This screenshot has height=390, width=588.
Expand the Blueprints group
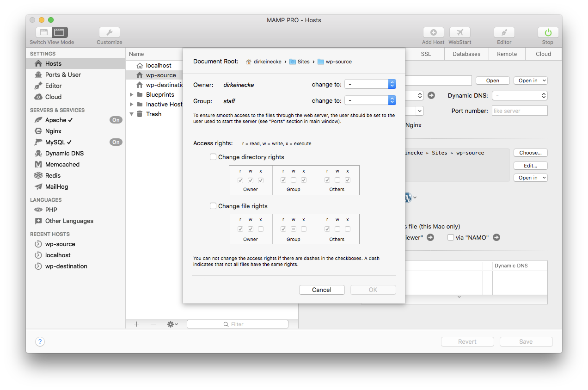point(131,94)
